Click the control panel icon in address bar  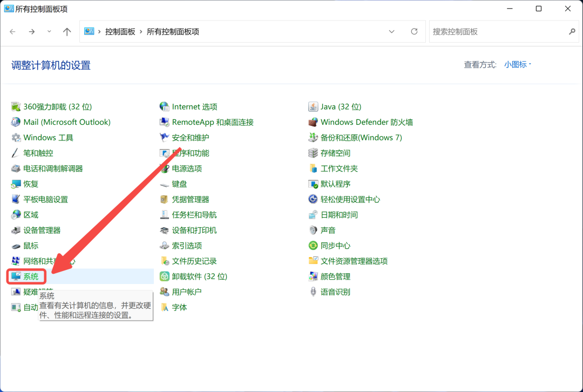pos(89,31)
